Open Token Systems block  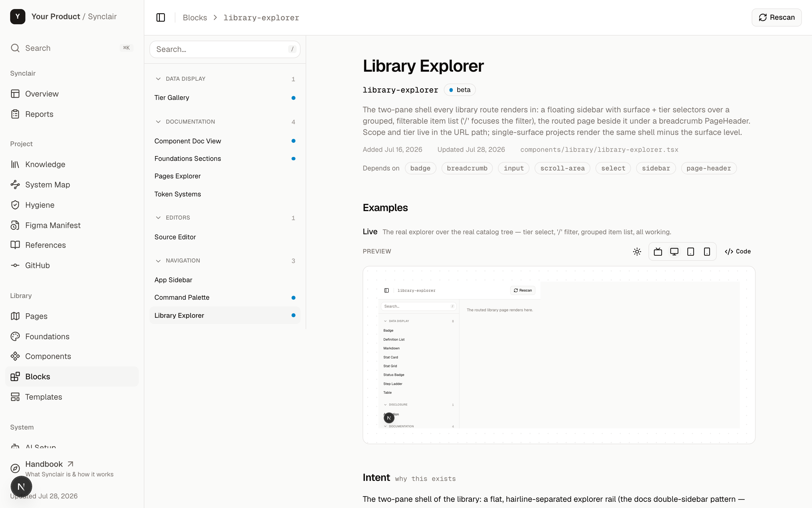coord(225,194)
